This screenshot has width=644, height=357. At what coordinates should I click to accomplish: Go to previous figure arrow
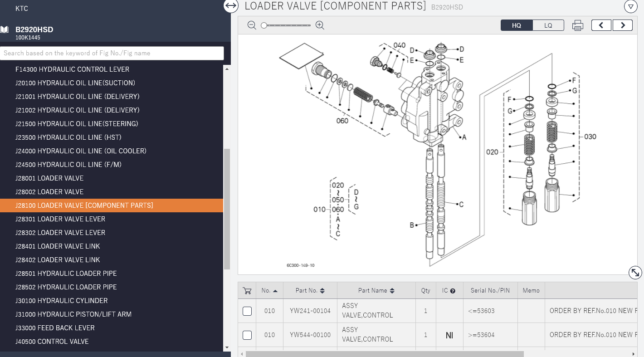click(601, 25)
